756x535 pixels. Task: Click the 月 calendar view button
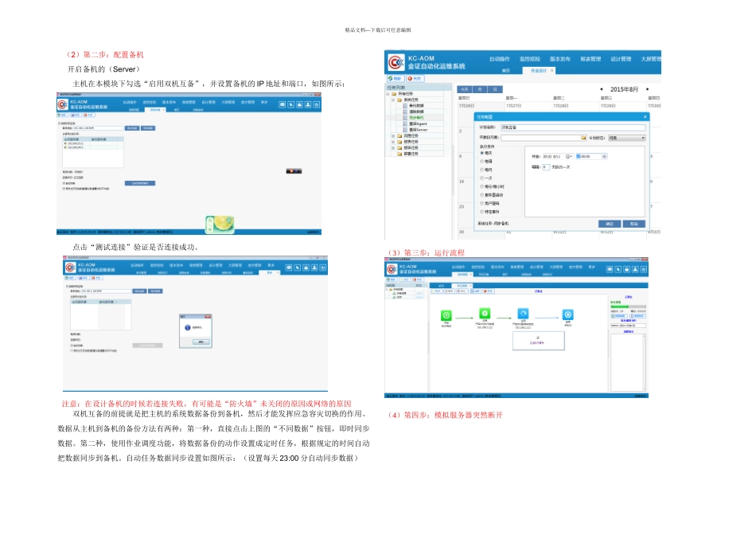(480, 89)
